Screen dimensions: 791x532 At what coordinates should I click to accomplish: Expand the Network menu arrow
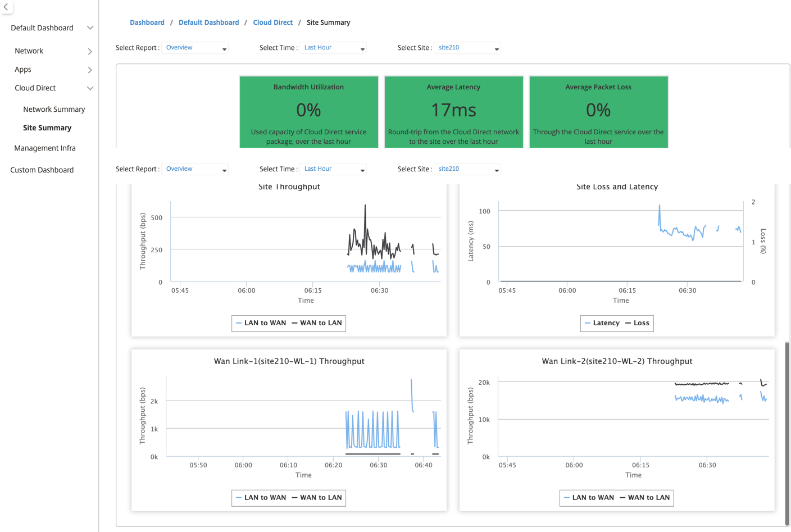pyautogui.click(x=90, y=51)
